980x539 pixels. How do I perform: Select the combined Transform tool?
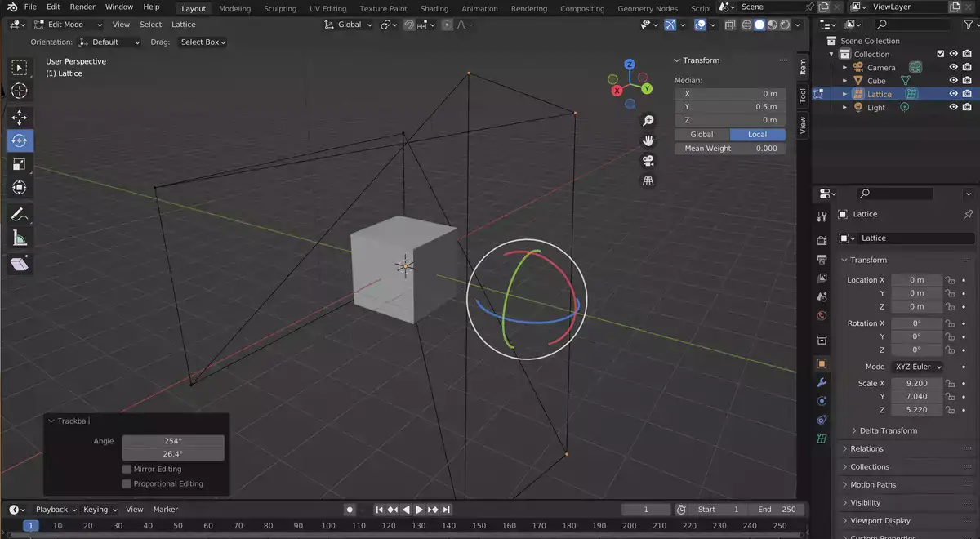click(19, 188)
